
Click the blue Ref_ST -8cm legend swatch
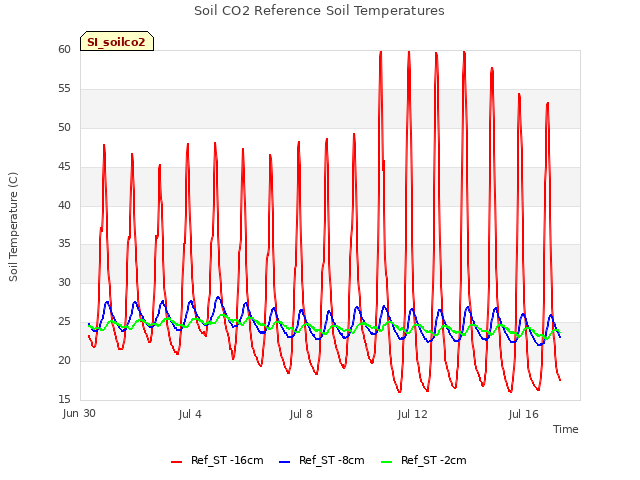tap(284, 462)
